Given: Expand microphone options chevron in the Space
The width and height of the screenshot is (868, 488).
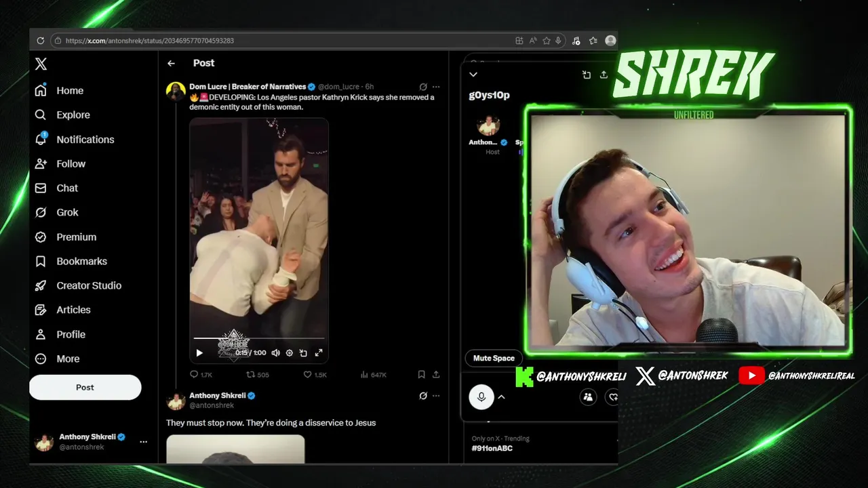Looking at the screenshot, I should 501,397.
